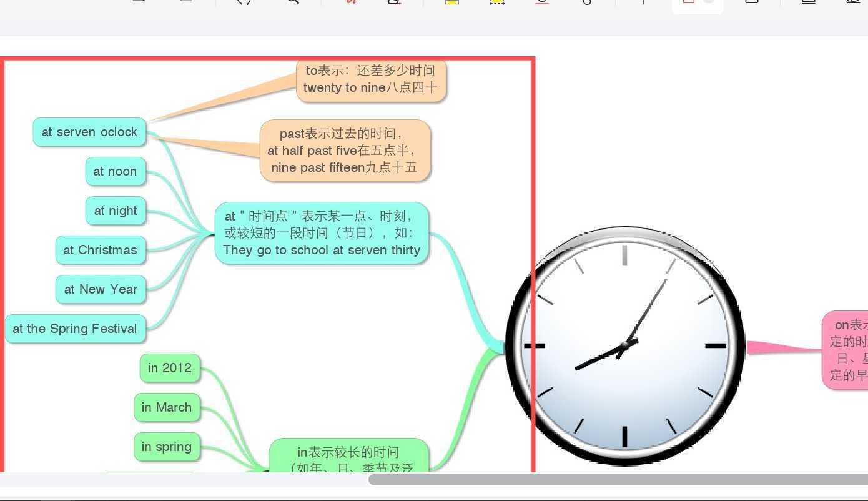
Task: Select the "at serven oclock" node
Action: click(x=89, y=132)
